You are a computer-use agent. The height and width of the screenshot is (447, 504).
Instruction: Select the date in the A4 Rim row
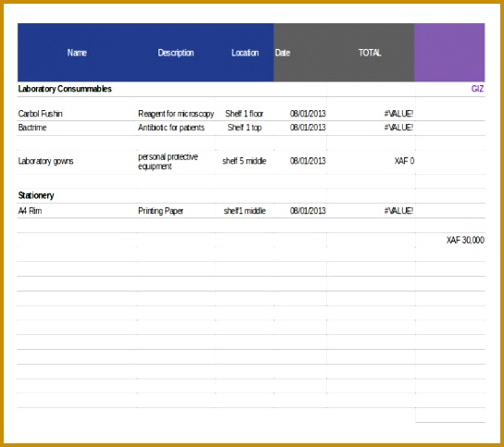[308, 211]
